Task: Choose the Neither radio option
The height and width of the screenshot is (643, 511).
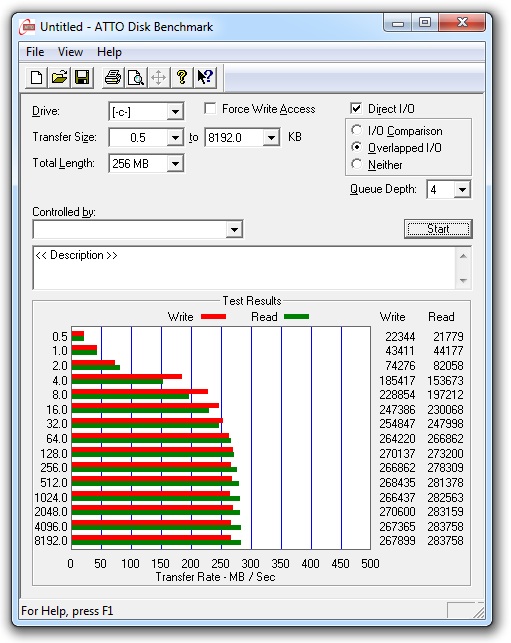Action: (357, 164)
